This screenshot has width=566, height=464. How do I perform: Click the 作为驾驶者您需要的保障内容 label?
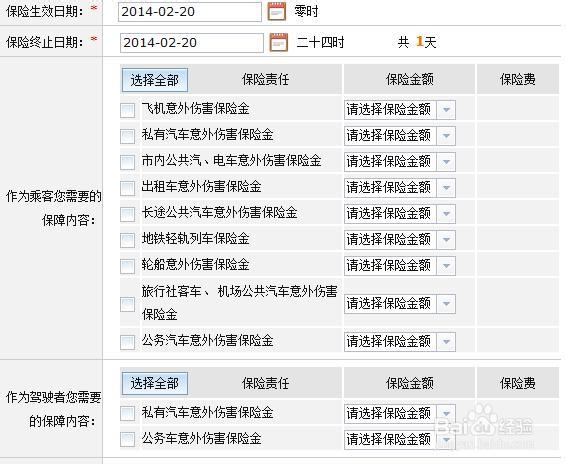[53, 409]
